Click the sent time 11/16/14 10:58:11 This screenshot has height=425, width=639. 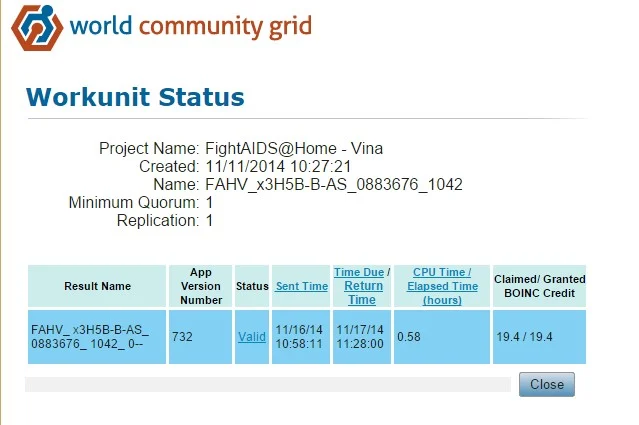point(299,337)
